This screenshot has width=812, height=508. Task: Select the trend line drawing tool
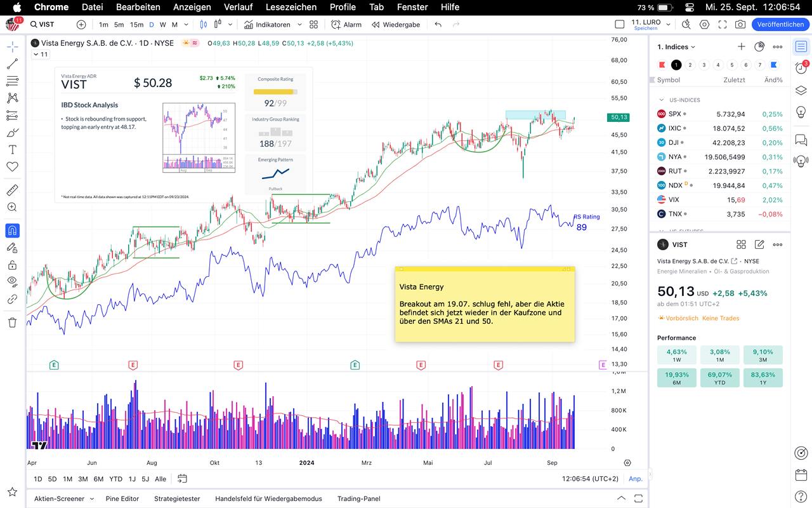[x=12, y=64]
